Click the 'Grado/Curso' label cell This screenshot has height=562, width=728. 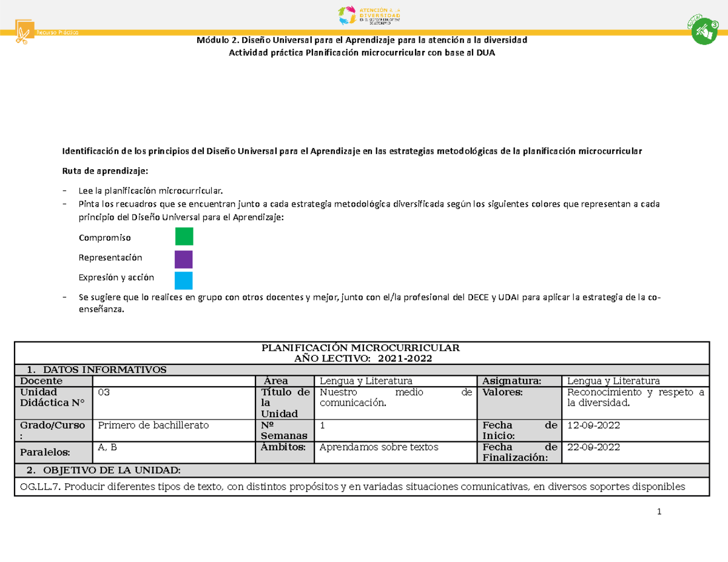pos(53,430)
